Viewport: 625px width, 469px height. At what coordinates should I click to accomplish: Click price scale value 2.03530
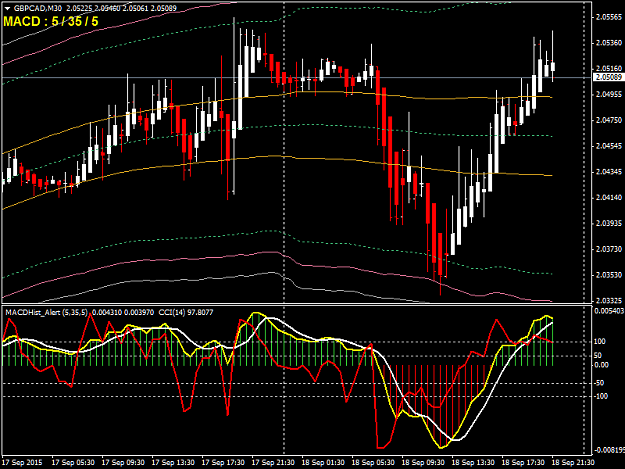pos(608,275)
